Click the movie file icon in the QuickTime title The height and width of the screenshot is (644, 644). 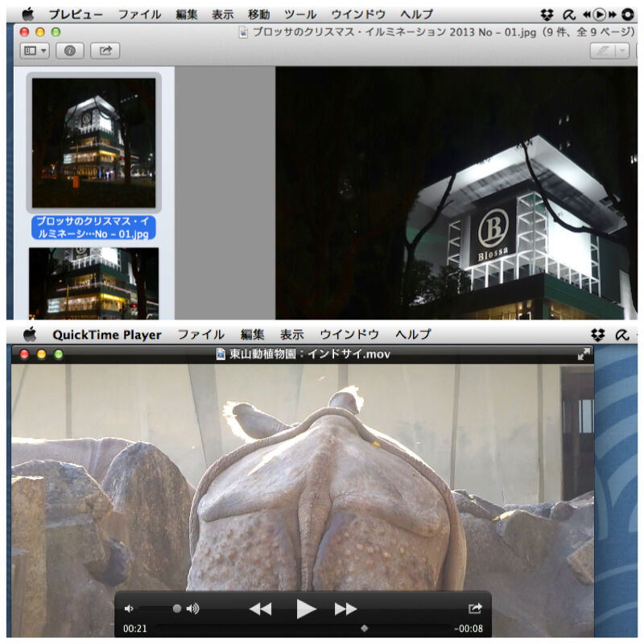(221, 354)
